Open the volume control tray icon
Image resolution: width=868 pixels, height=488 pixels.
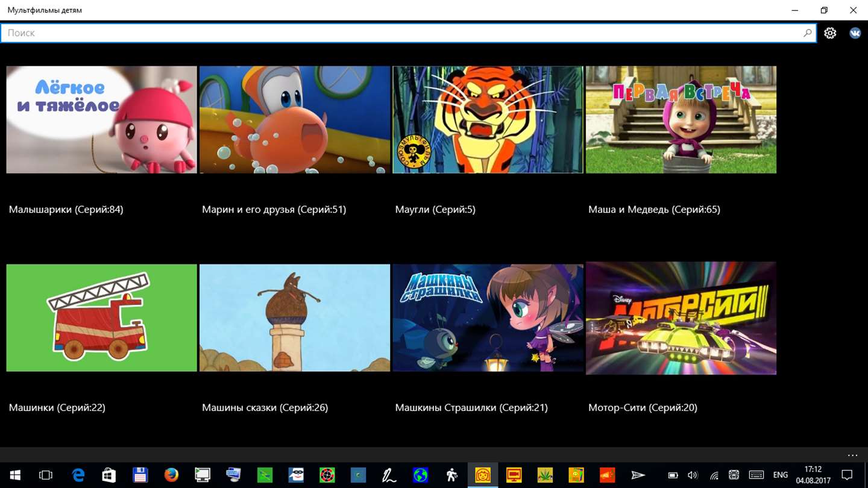[693, 475]
